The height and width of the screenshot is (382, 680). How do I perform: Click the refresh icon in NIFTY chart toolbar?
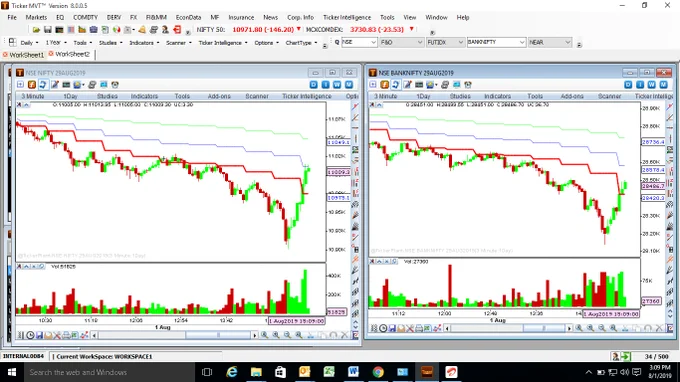click(43, 85)
